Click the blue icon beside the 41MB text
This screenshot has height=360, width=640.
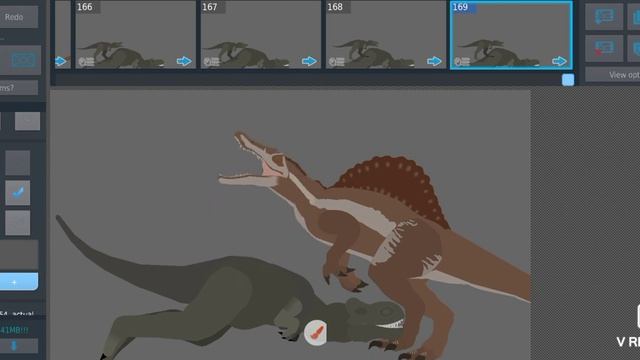tap(14, 346)
